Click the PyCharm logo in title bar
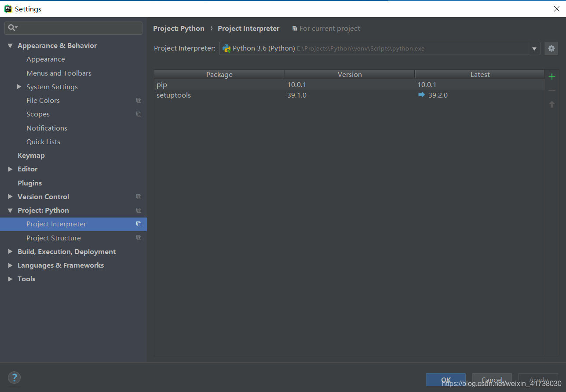 click(x=8, y=8)
